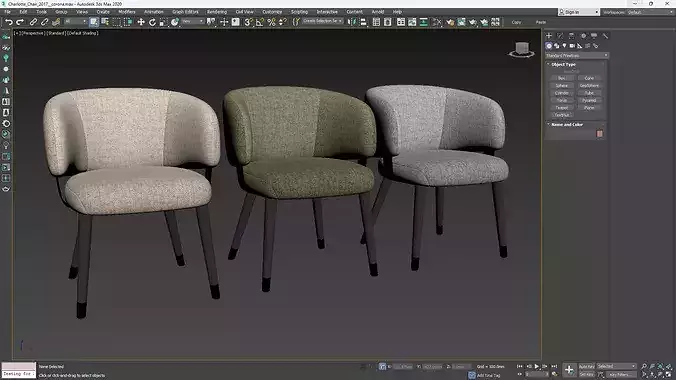This screenshot has height=380, width=676.
Task: Click the object color swatch
Action: (600, 134)
